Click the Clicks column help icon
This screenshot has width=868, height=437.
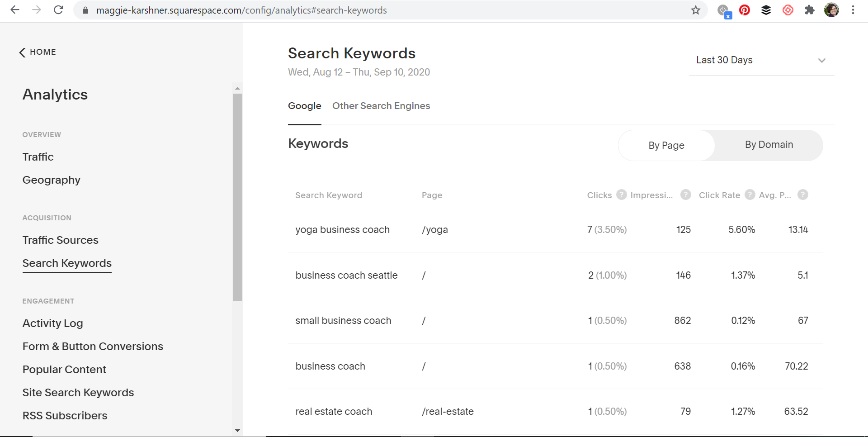coord(621,195)
